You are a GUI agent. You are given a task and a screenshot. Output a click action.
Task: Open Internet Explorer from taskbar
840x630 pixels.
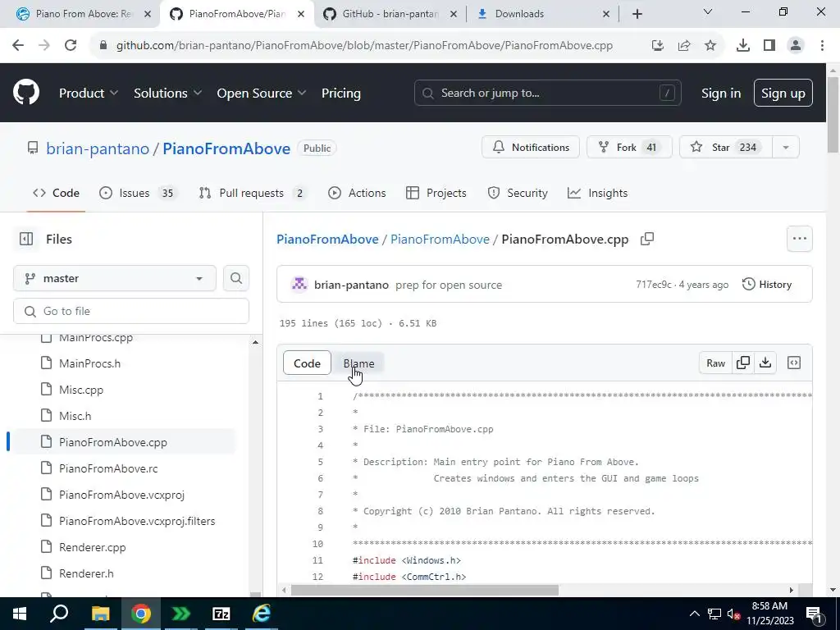[262, 614]
